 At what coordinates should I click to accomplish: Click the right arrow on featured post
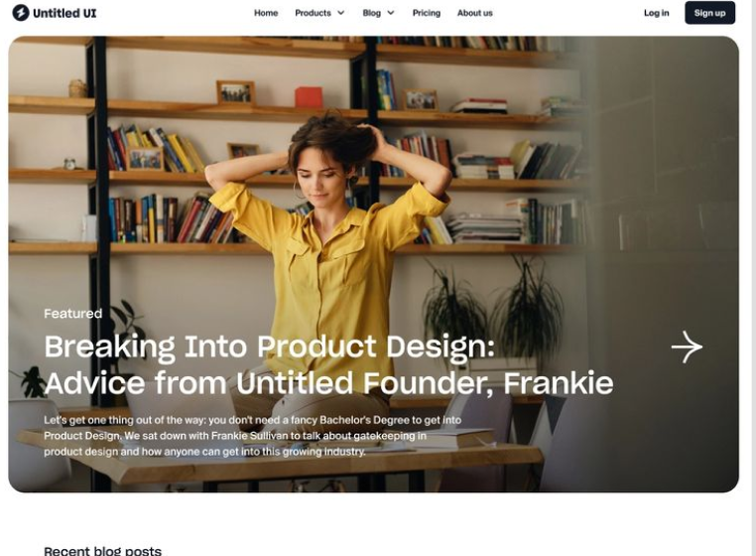click(688, 347)
